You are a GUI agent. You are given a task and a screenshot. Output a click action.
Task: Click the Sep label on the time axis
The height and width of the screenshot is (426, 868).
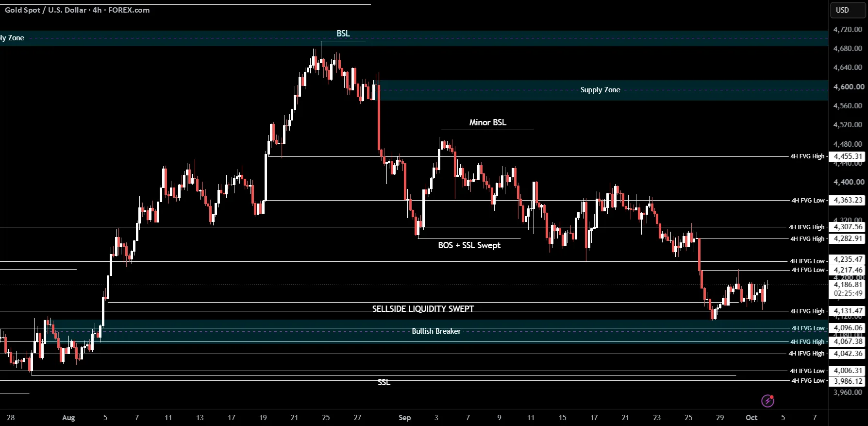pyautogui.click(x=404, y=418)
